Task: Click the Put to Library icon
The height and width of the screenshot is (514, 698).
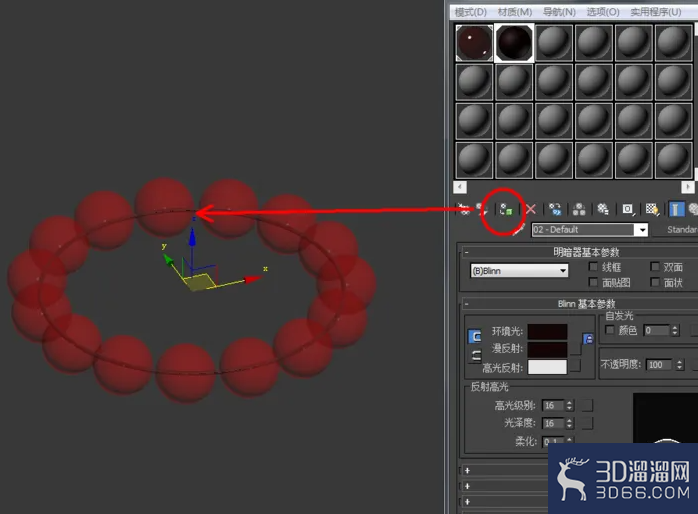Action: (x=603, y=209)
